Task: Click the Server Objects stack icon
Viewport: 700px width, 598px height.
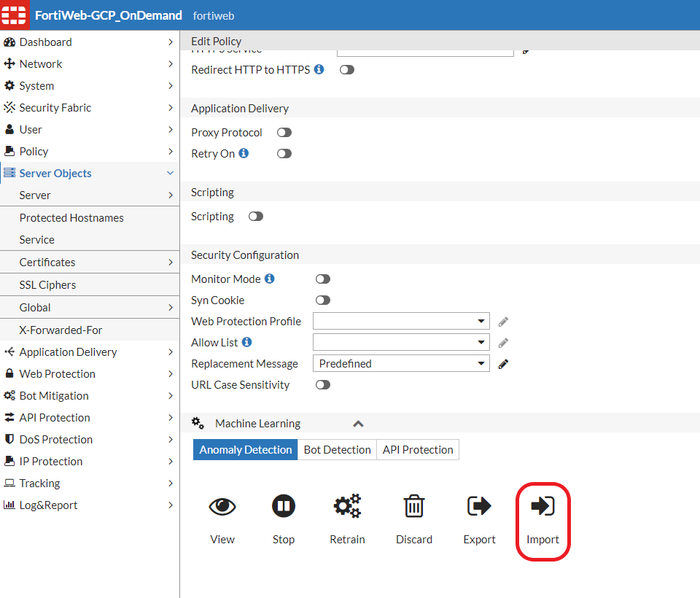Action: [x=9, y=173]
